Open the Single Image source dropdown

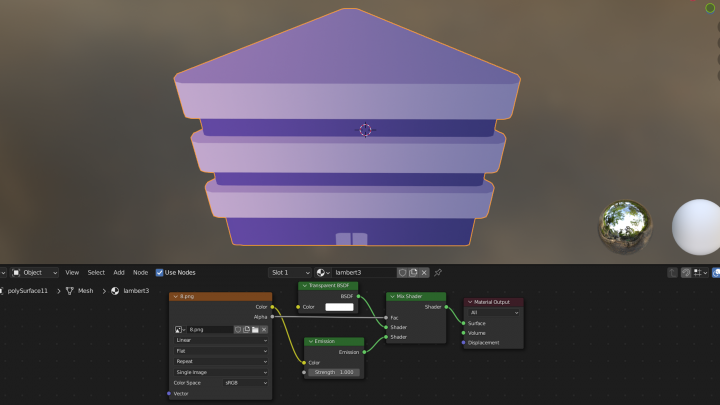click(x=221, y=372)
